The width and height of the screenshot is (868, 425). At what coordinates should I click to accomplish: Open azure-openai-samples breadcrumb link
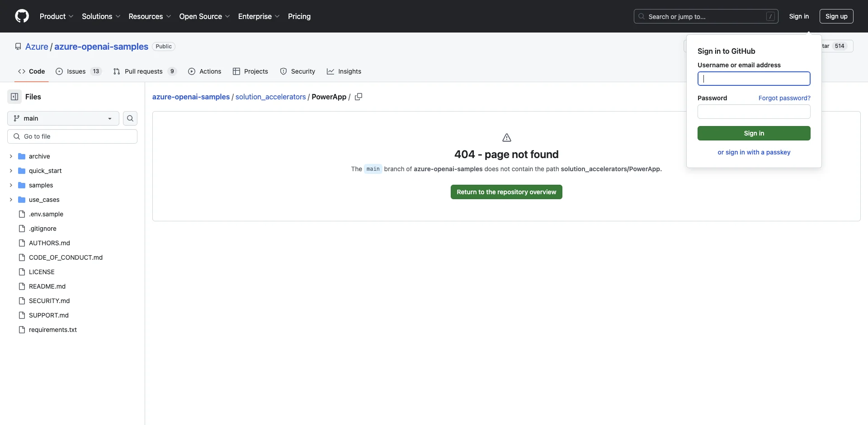click(191, 97)
